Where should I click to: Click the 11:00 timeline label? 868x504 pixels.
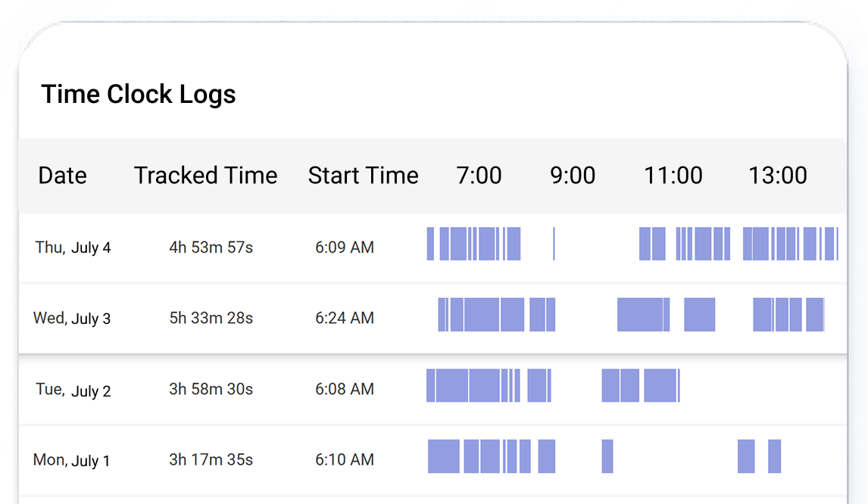[673, 176]
